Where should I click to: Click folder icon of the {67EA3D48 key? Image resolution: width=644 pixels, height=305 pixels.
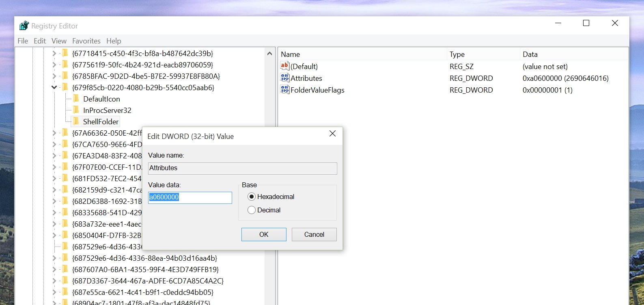[65, 156]
